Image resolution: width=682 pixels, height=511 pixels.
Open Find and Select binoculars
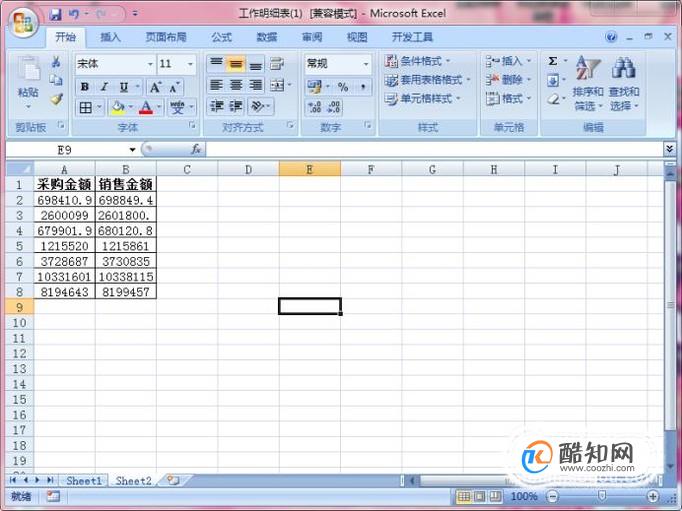(624, 83)
